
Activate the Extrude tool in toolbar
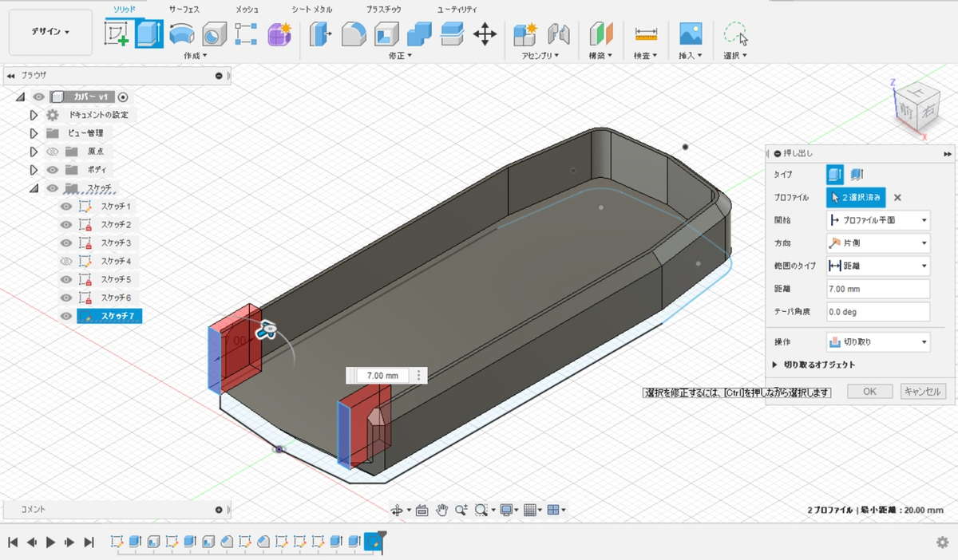148,34
